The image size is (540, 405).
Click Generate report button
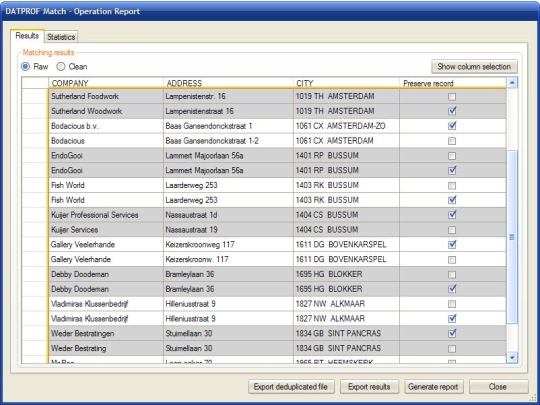(x=433, y=387)
